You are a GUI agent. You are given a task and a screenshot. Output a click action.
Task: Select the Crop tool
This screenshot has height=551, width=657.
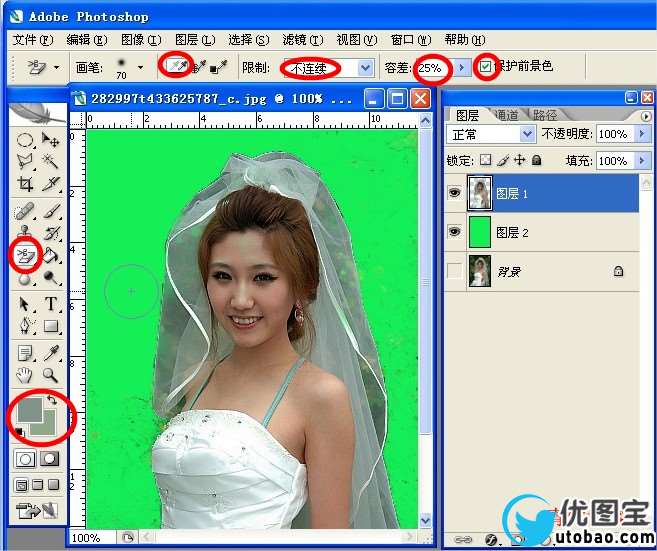[25, 184]
